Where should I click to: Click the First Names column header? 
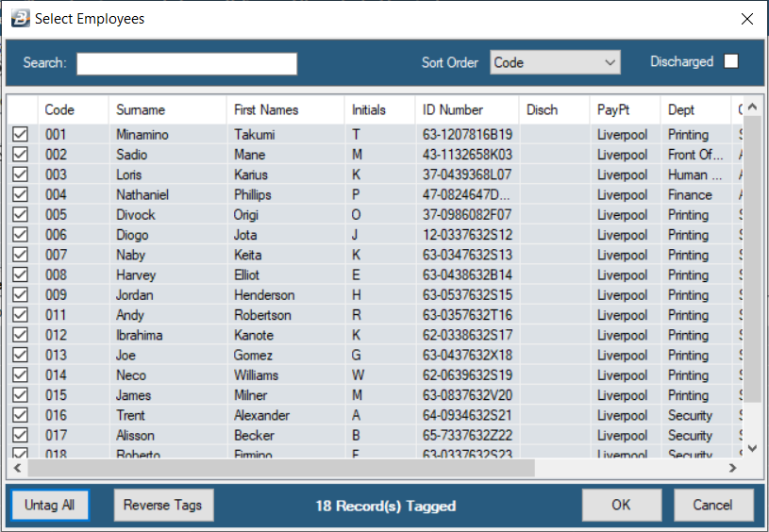click(286, 109)
